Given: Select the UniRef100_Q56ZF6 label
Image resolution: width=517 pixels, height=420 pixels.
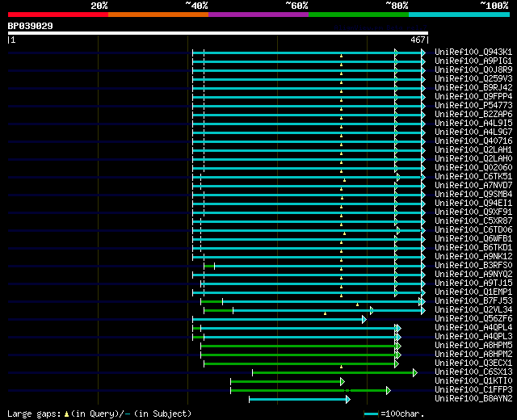Looking at the screenshot, I should (x=473, y=319).
